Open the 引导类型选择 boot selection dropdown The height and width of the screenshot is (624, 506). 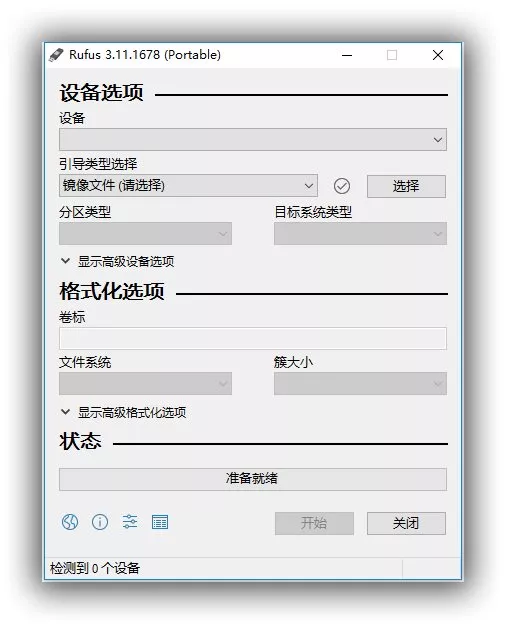pos(188,185)
